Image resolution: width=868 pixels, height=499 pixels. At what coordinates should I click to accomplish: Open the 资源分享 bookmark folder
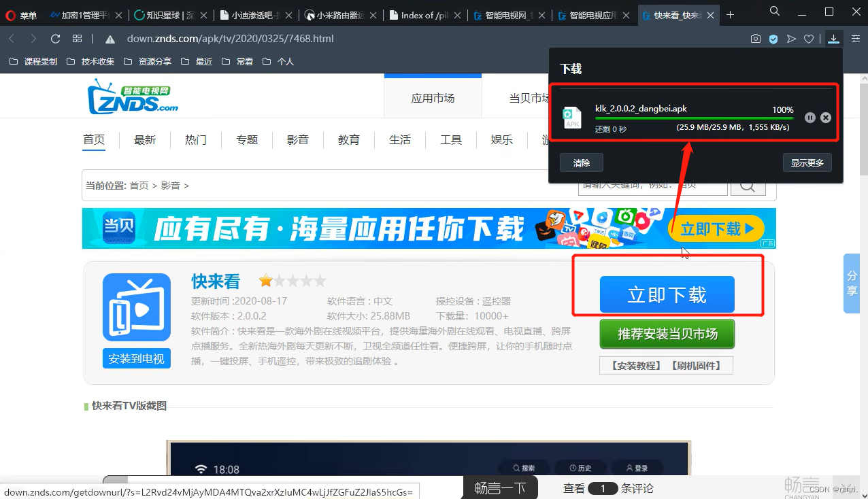(148, 61)
